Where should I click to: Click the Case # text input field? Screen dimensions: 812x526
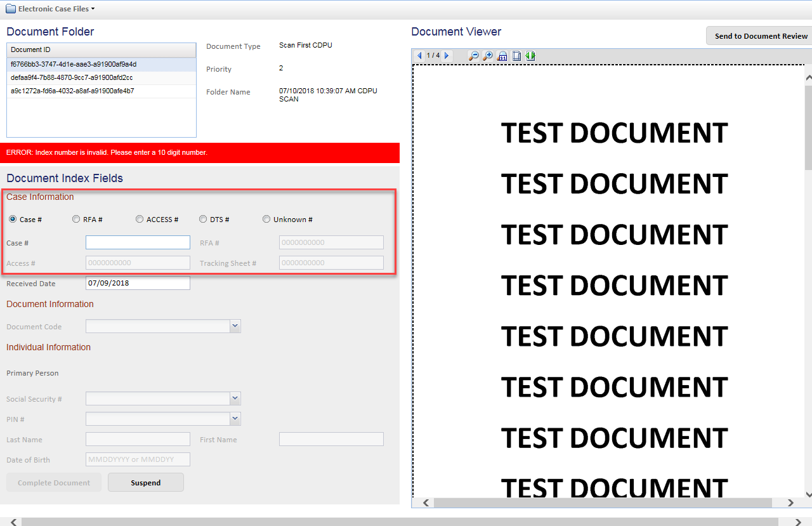(x=138, y=242)
